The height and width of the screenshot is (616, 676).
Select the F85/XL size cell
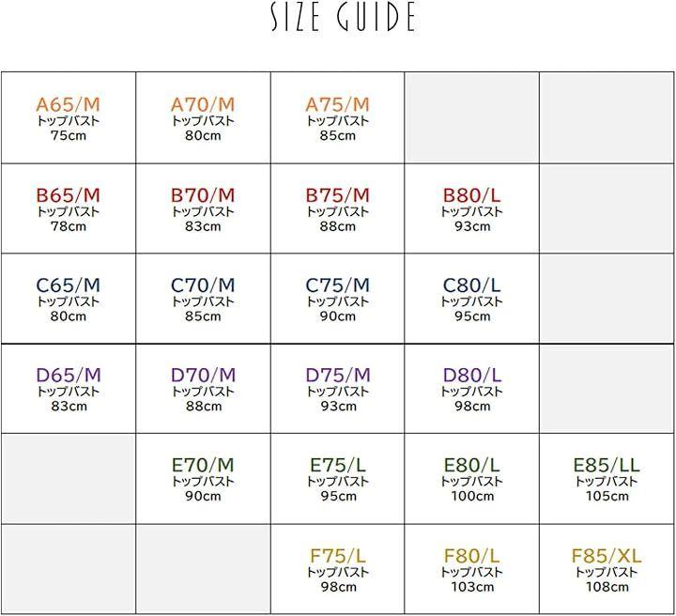click(x=607, y=569)
